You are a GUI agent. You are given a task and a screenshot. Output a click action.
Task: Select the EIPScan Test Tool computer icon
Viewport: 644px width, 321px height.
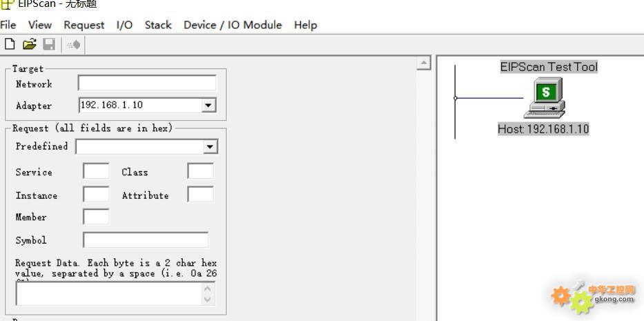pos(545,98)
